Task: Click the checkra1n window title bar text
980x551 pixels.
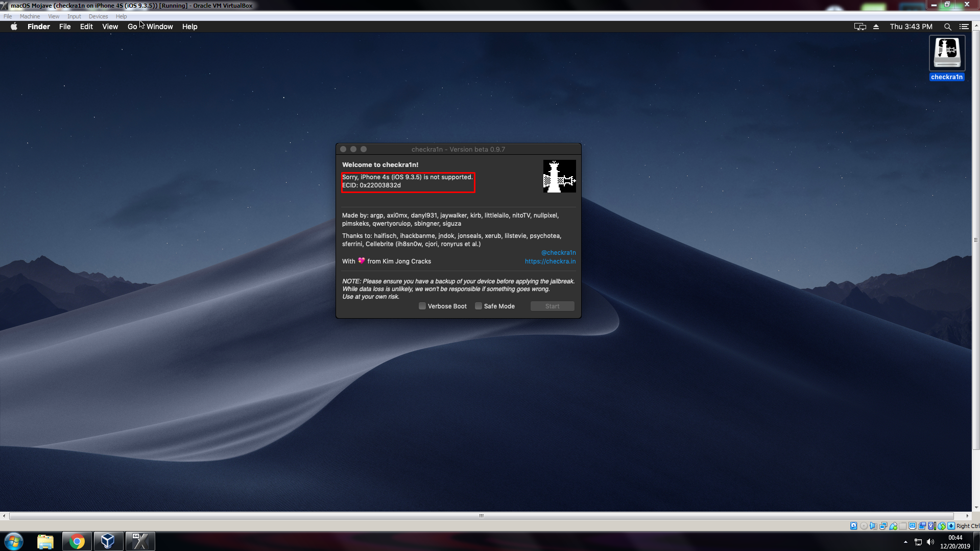Action: [458, 149]
